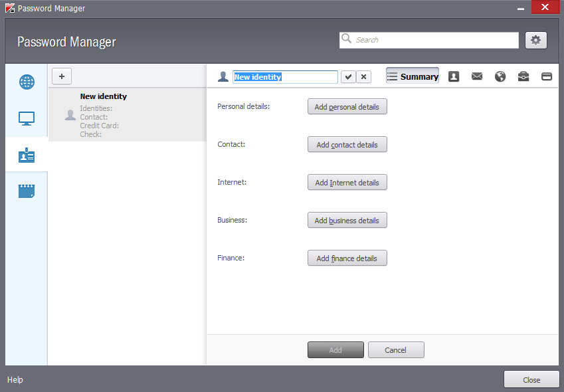
Task: Discard the name edit with the X icon
Action: click(x=363, y=77)
